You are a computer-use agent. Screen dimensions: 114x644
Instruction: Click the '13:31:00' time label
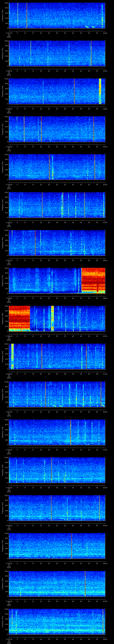(x=9, y=33)
